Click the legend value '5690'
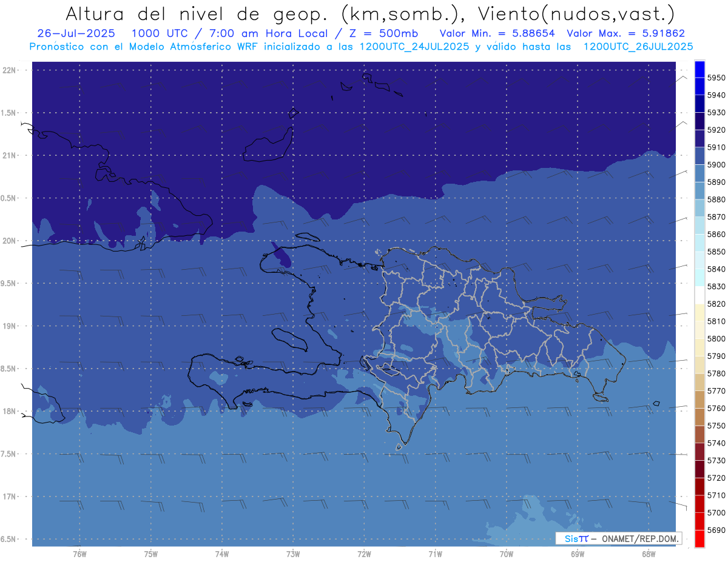The image size is (728, 562). tap(716, 530)
